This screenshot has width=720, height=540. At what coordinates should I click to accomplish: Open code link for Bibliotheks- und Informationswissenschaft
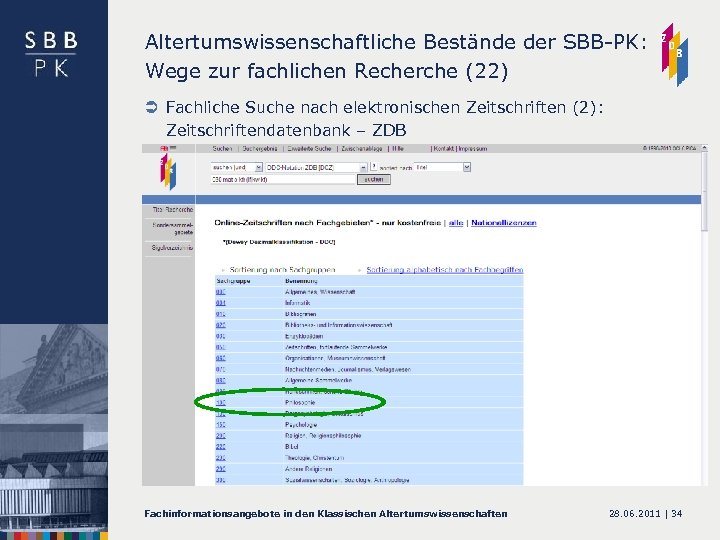[x=220, y=325]
